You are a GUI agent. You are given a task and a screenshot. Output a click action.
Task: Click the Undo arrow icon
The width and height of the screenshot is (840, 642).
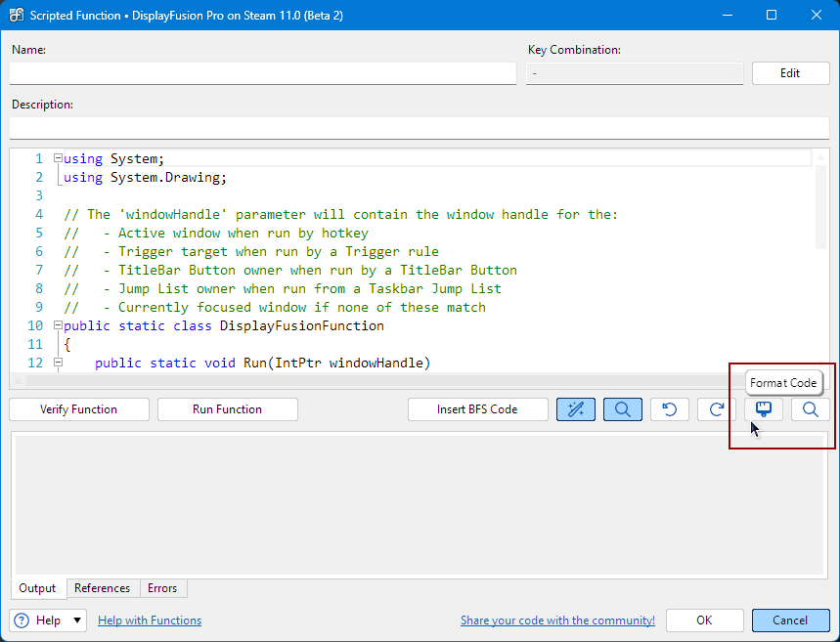pyautogui.click(x=670, y=409)
